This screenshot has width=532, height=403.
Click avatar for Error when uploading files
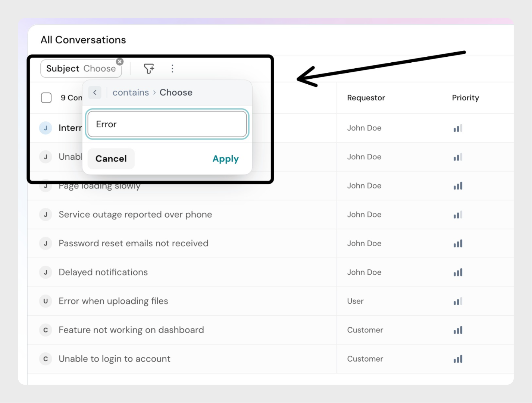click(x=46, y=301)
